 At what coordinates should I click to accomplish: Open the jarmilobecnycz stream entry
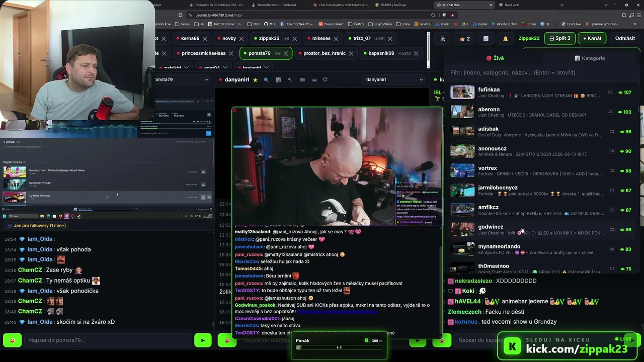[541, 191]
